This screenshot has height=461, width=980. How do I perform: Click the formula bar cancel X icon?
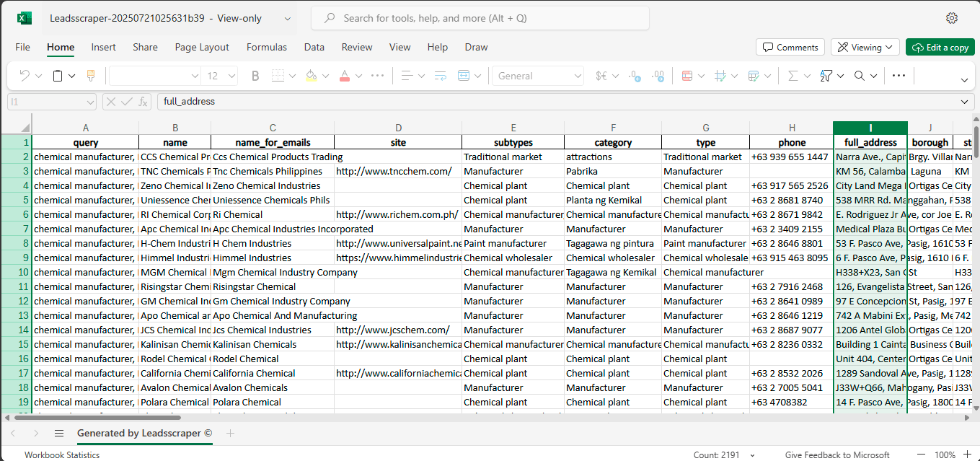(111, 102)
